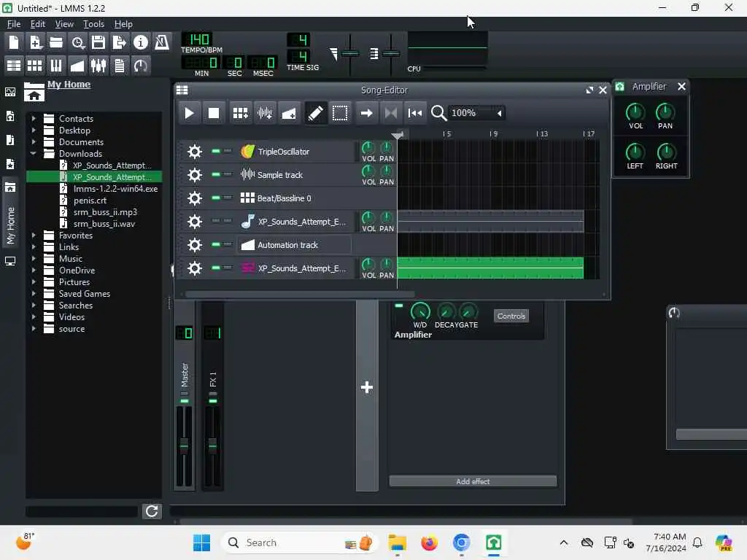The image size is (747, 560).
Task: Click TripleOscillator track name button
Action: pos(295,152)
